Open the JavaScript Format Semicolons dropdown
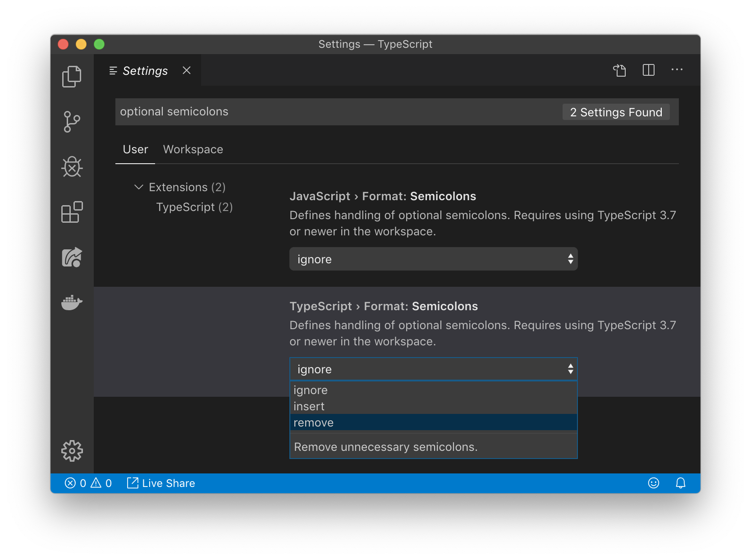The width and height of the screenshot is (751, 560). click(x=433, y=259)
